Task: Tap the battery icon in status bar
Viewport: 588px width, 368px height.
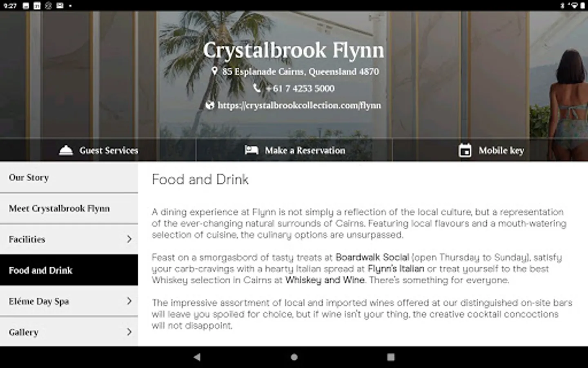Action: click(x=582, y=6)
